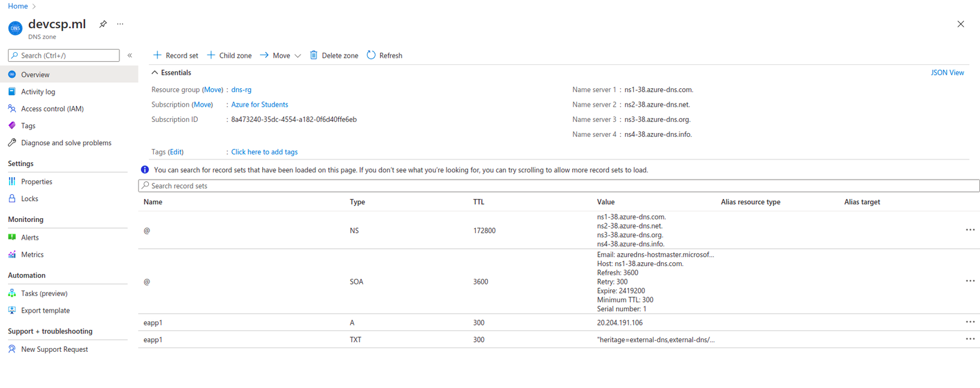Click the Azure for Students subscription link
The height and width of the screenshot is (388, 980).
(x=259, y=105)
